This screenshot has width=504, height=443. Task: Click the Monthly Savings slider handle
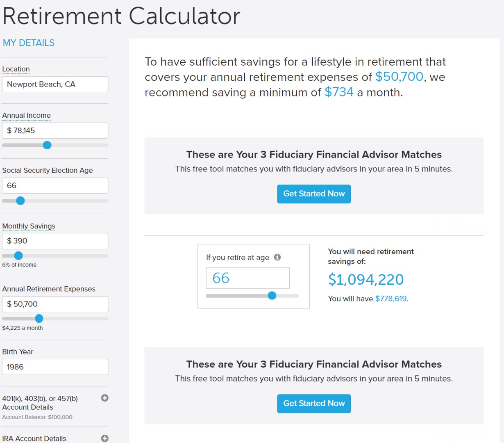[18, 256]
